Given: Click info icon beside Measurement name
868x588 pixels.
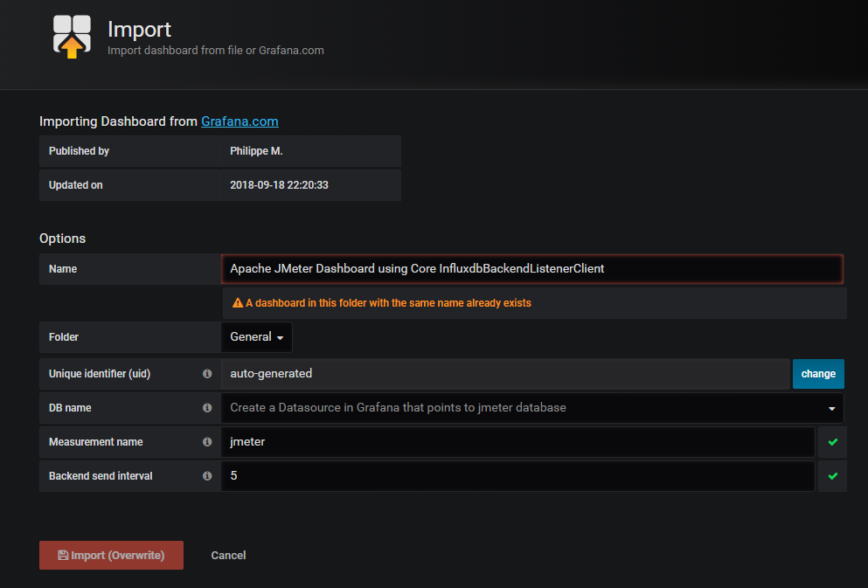Looking at the screenshot, I should [x=207, y=442].
